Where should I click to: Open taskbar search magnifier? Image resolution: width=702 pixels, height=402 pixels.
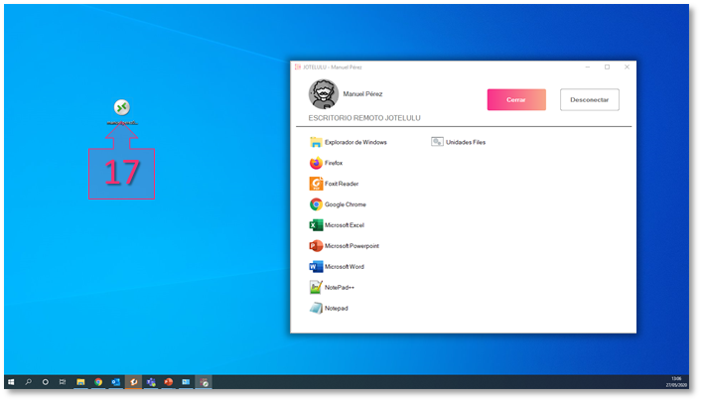click(28, 382)
